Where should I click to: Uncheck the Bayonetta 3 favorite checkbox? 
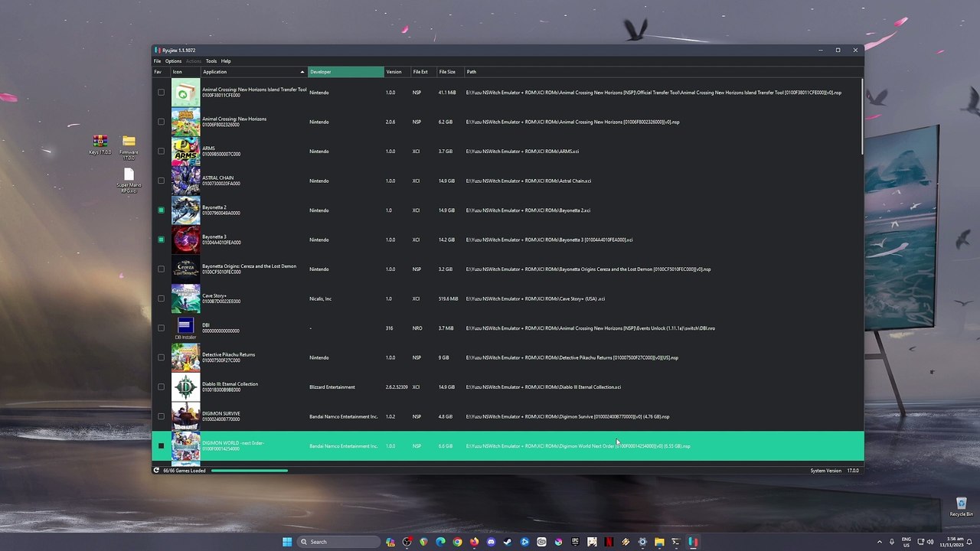pos(161,240)
